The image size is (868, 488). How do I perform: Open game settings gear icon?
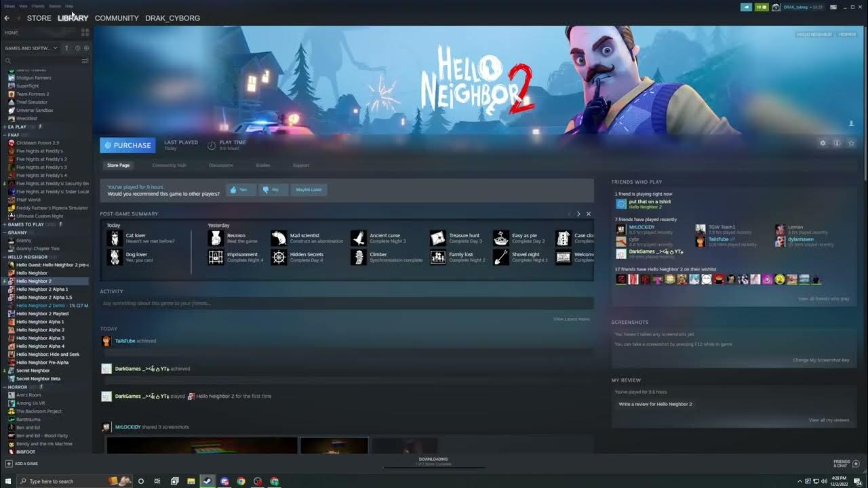823,143
